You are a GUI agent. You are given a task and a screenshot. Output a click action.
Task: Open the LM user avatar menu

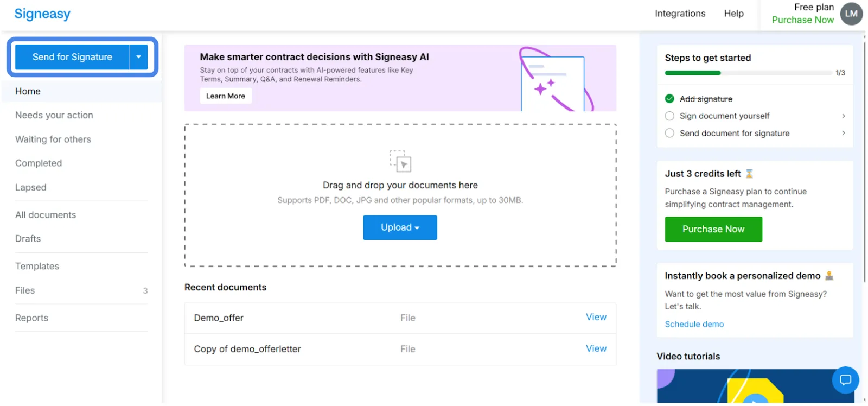(x=851, y=14)
